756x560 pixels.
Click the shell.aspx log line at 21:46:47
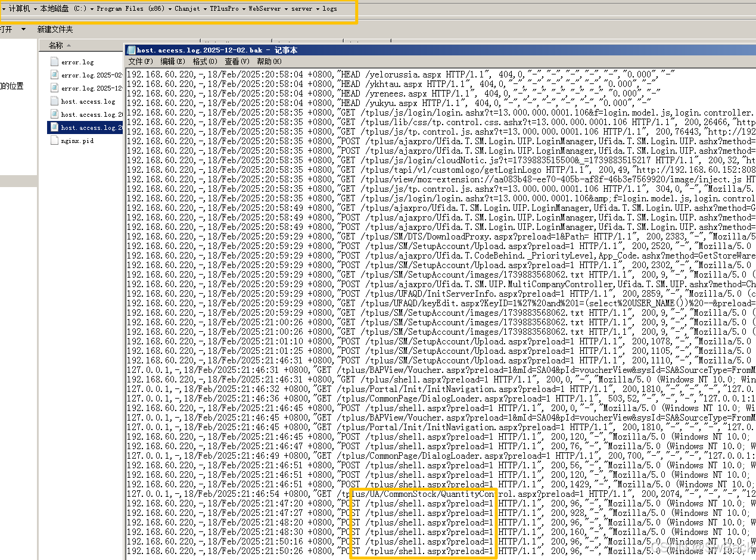pyautogui.click(x=441, y=446)
